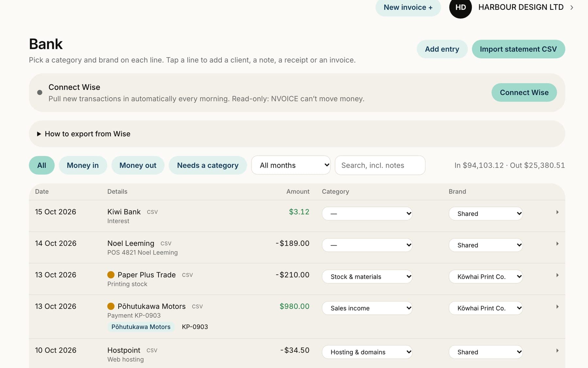588x368 pixels.
Task: Select the All filter tab
Action: click(x=42, y=165)
